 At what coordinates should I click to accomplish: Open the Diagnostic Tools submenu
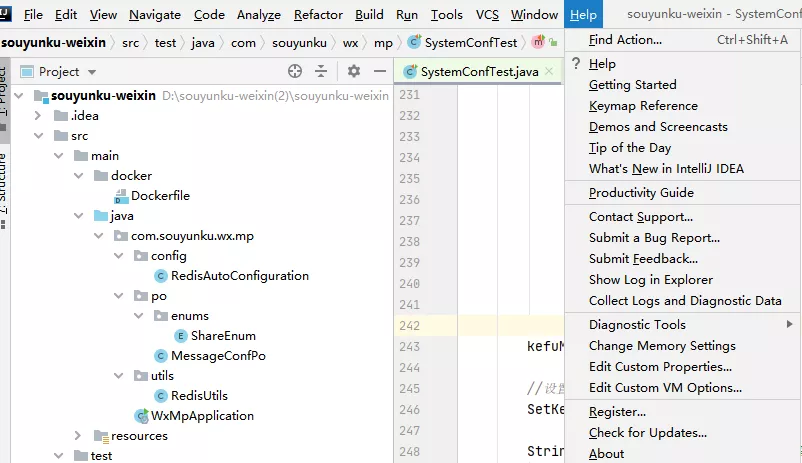(683, 324)
